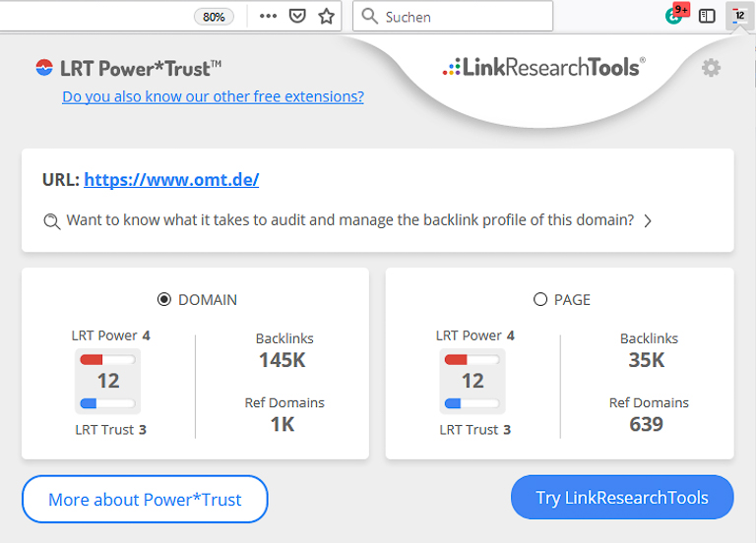Open 'Do you also know our other free extensions?' link
Viewport: 756px width, 543px height.
click(x=213, y=96)
